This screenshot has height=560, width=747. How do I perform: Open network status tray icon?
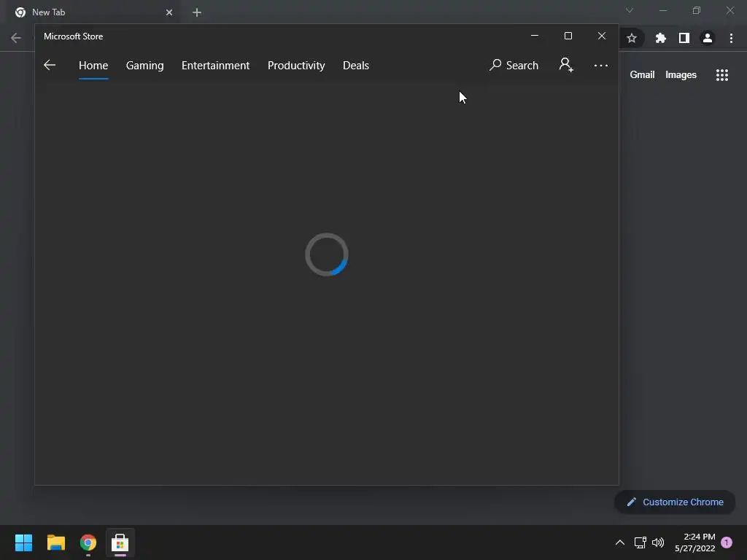[x=640, y=542]
